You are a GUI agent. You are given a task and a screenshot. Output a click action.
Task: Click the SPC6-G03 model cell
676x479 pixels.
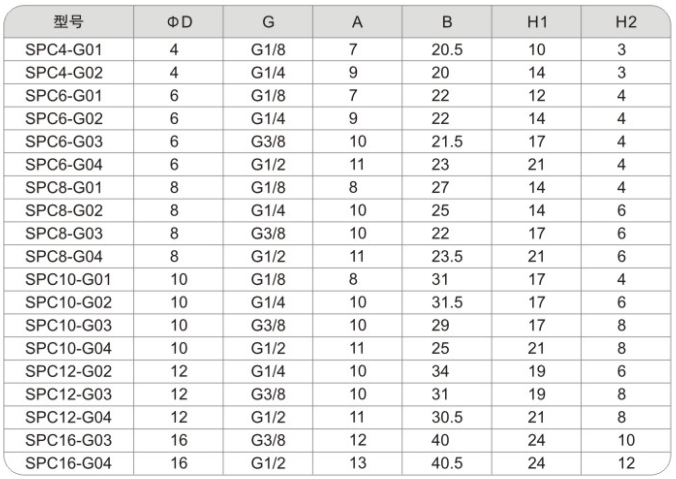(x=69, y=141)
